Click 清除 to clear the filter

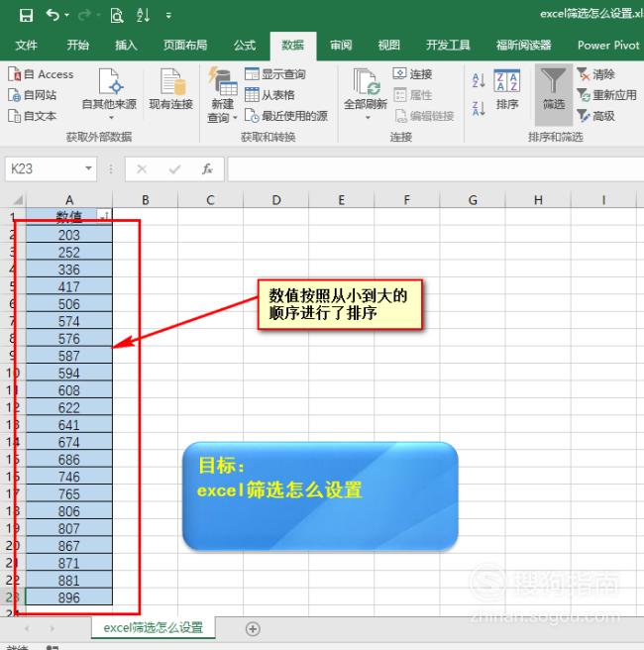(595, 74)
